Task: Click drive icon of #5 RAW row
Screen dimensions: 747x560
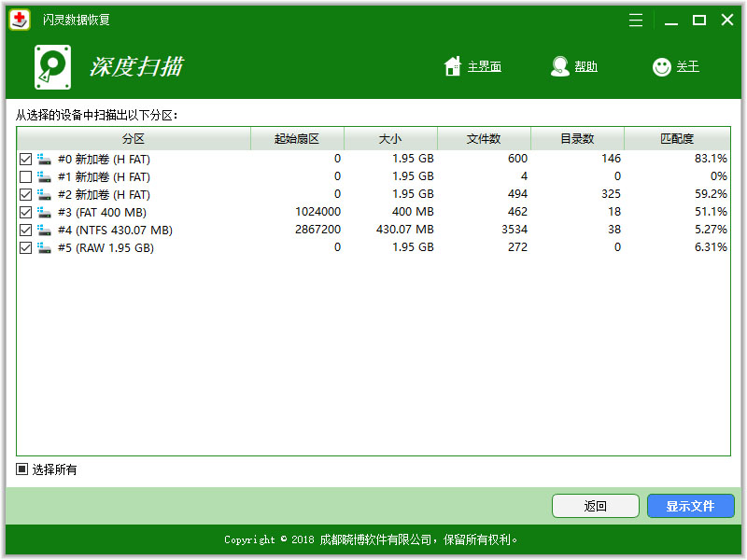Action: [x=44, y=247]
